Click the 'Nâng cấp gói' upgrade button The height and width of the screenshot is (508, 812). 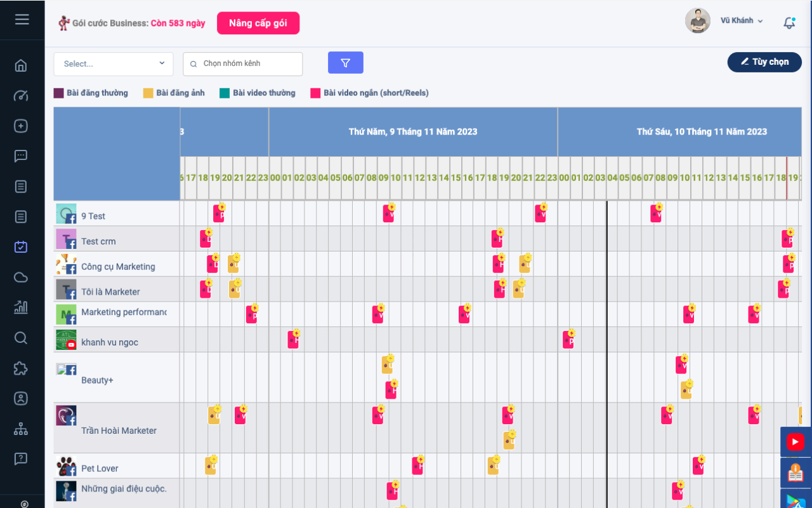258,23
